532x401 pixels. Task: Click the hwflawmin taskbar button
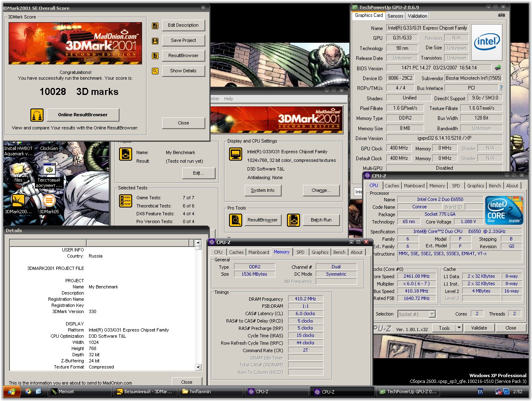211,392
